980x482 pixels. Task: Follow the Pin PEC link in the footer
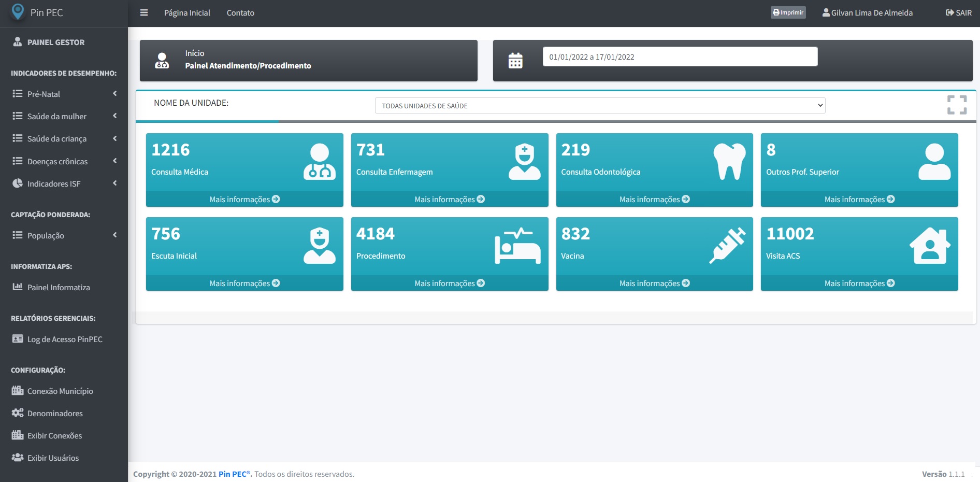[234, 474]
